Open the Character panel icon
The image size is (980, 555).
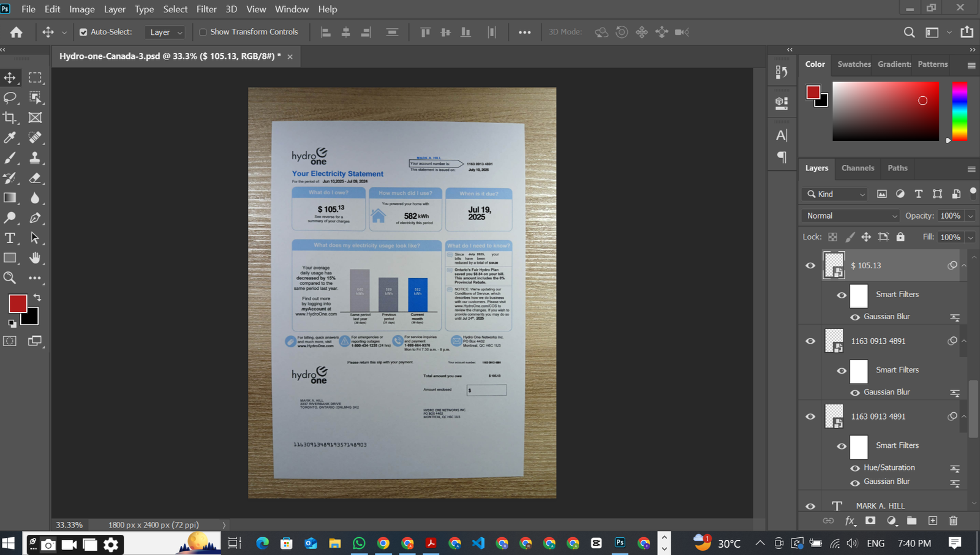782,135
